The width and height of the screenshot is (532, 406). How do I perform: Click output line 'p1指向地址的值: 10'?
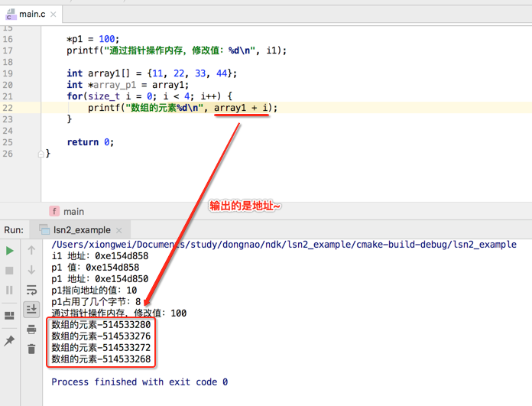click(94, 291)
